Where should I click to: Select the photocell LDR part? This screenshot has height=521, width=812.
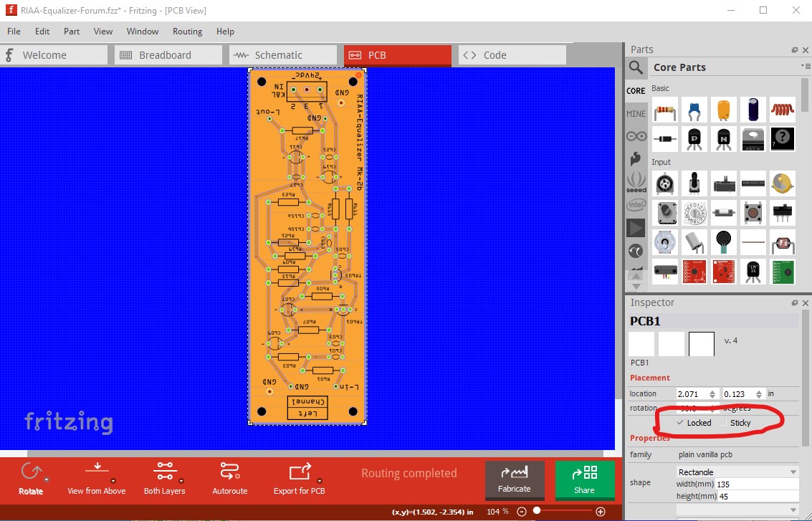[783, 242]
